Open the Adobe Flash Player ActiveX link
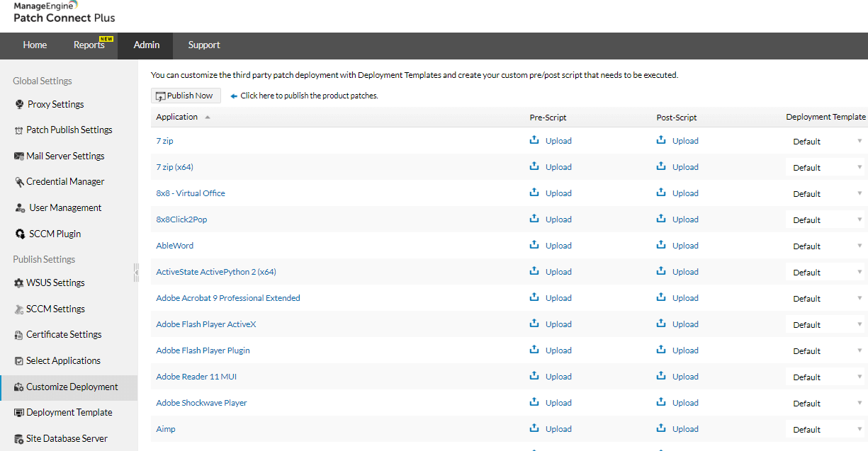The width and height of the screenshot is (868, 451). (206, 324)
